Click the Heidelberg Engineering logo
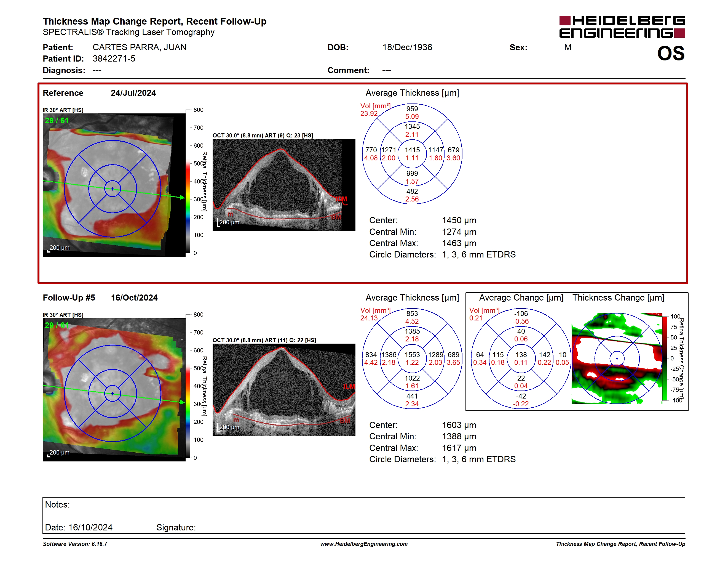Screen dimensions: 728x563 [622, 27]
